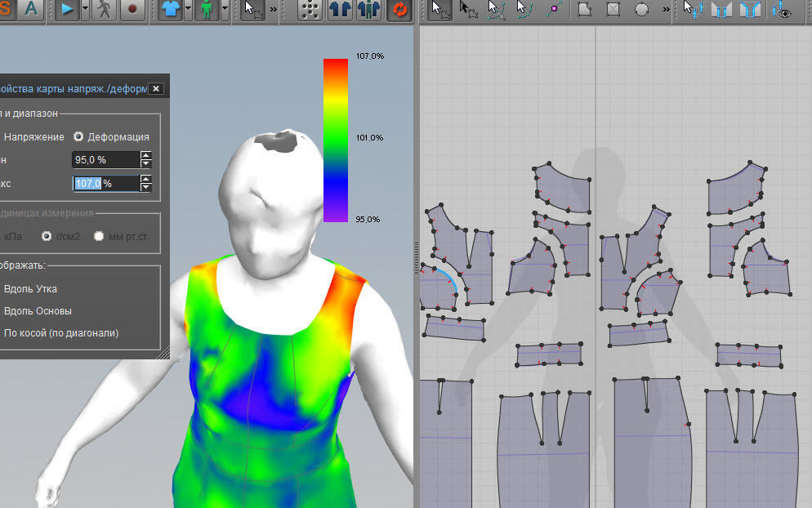Select the По косой (по диагонали) option
The width and height of the screenshot is (812, 508).
61,332
